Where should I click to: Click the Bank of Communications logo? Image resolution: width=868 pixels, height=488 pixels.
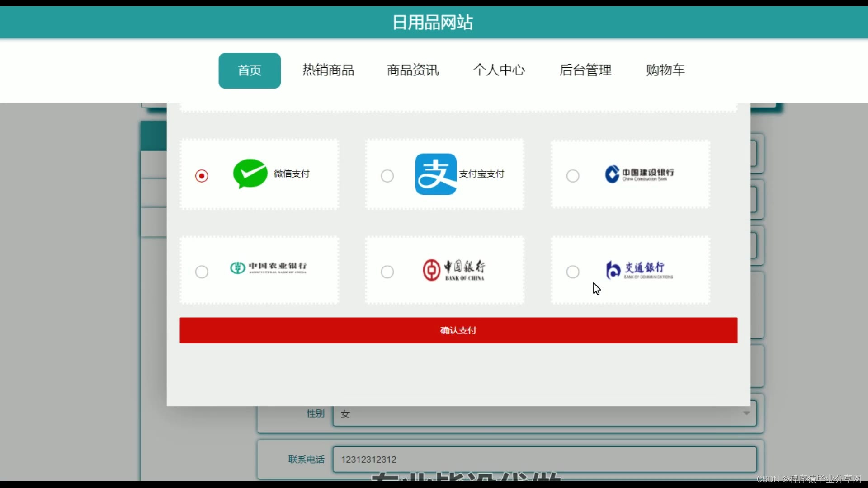tap(639, 270)
